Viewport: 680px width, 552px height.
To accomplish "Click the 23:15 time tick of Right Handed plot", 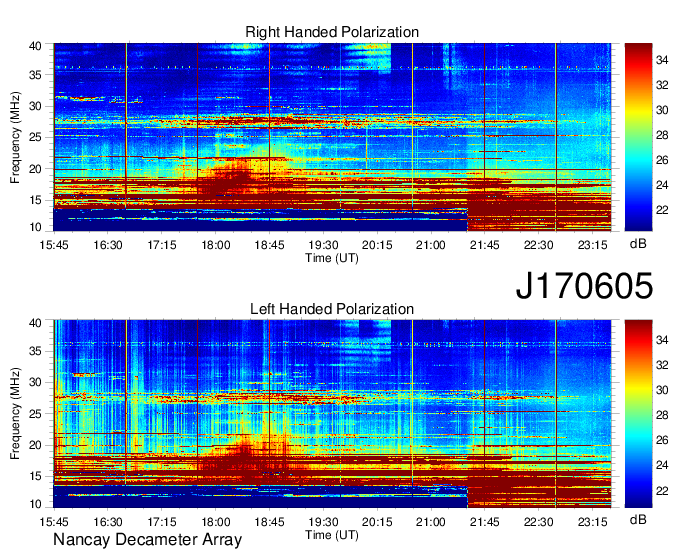I will [592, 245].
